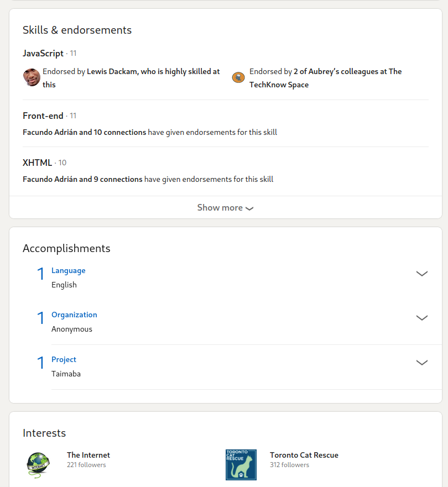The width and height of the screenshot is (448, 487).
Task: View Facundo Adrián and 10 connections
Action: (85, 132)
